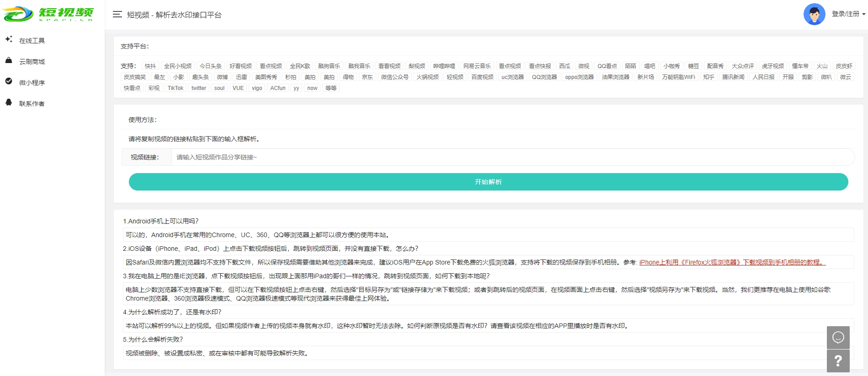Click the bell icon beside 联系作者
The image size is (868, 376).
(x=9, y=102)
